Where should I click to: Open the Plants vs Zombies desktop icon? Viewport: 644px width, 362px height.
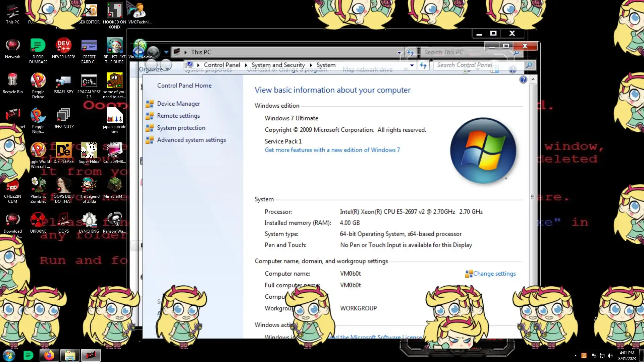38,186
